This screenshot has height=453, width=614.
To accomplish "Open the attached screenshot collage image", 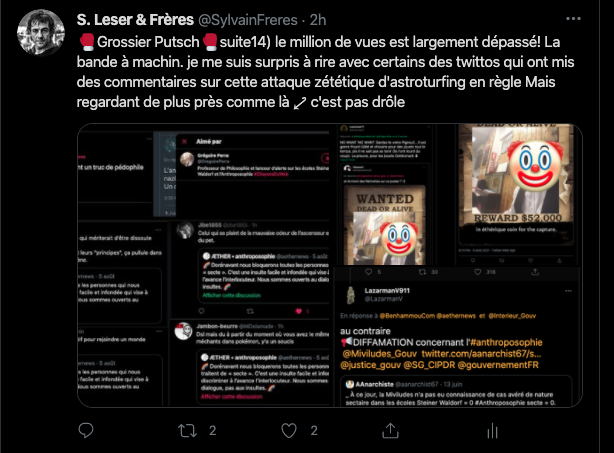I will (330, 265).
